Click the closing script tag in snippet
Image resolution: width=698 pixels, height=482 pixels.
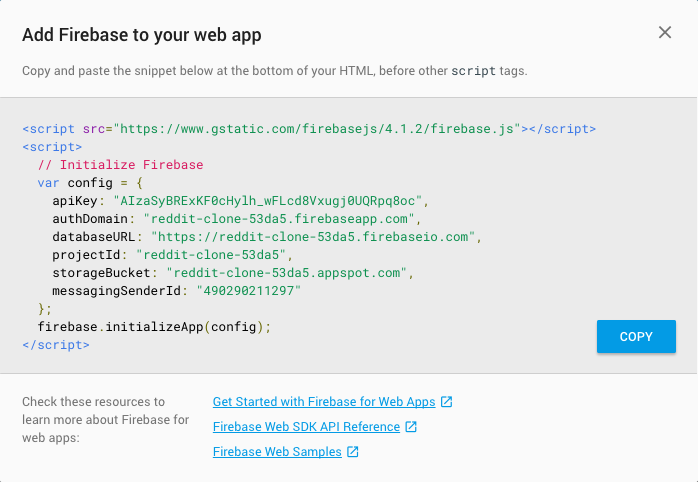[x=56, y=344]
